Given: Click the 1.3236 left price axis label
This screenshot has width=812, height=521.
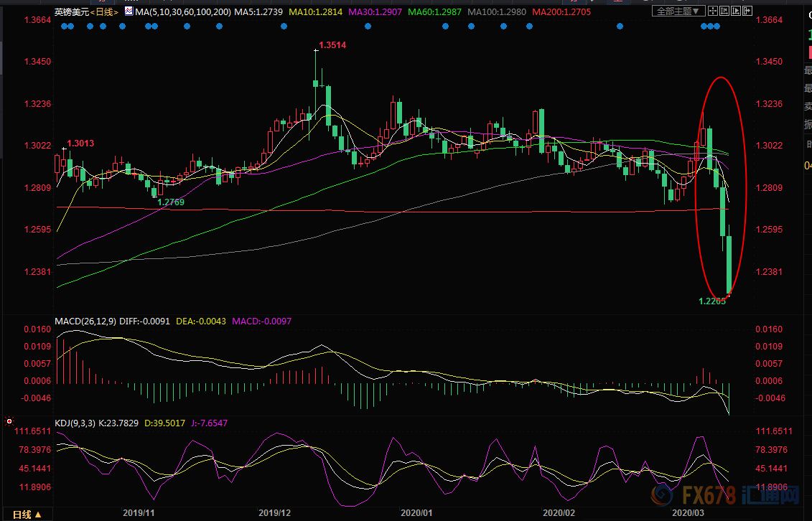Looking at the screenshot, I should pyautogui.click(x=38, y=104).
